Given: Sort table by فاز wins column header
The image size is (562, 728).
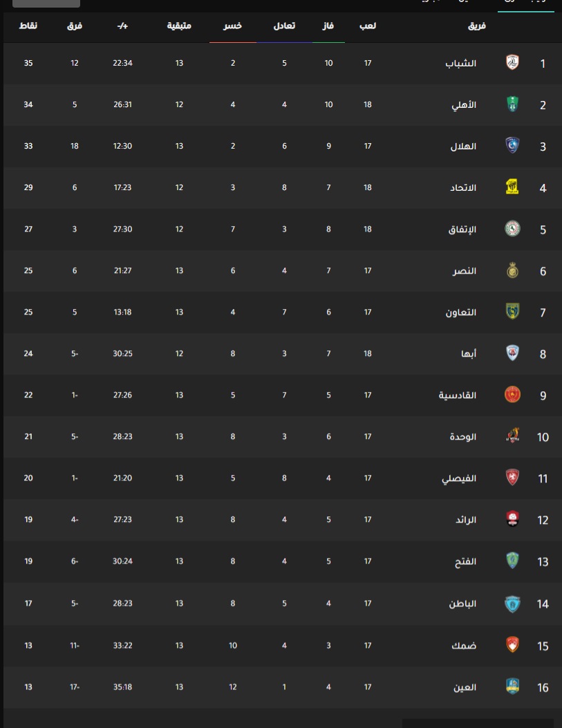Looking at the screenshot, I should coord(328,26).
